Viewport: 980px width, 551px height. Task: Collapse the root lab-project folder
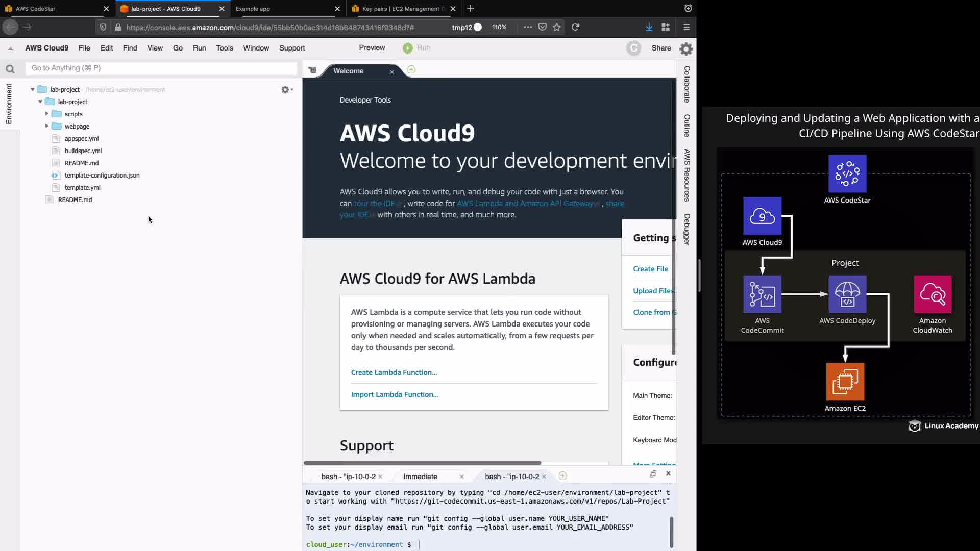(33, 89)
